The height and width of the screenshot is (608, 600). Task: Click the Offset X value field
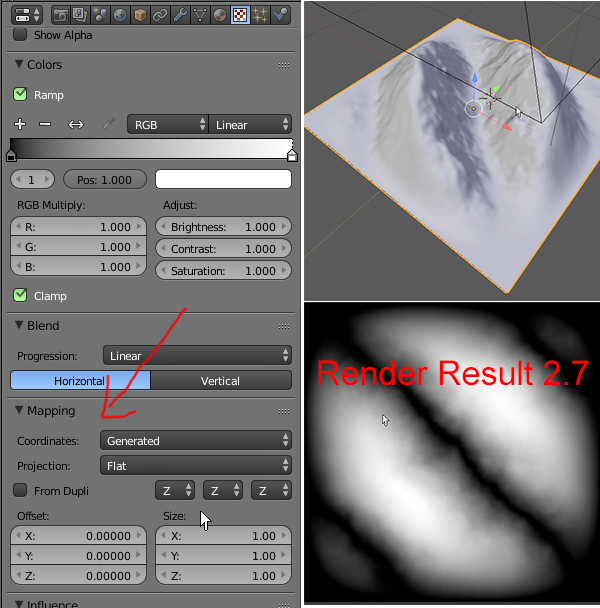click(78, 535)
